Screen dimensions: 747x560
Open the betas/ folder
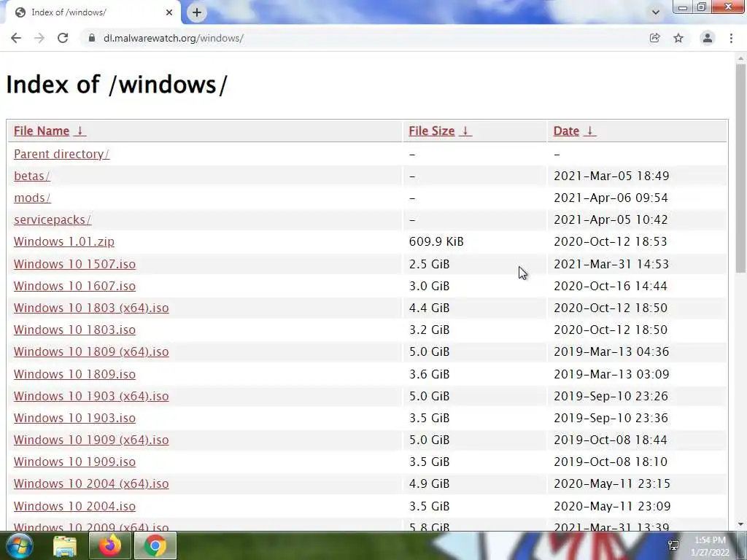[x=32, y=176]
